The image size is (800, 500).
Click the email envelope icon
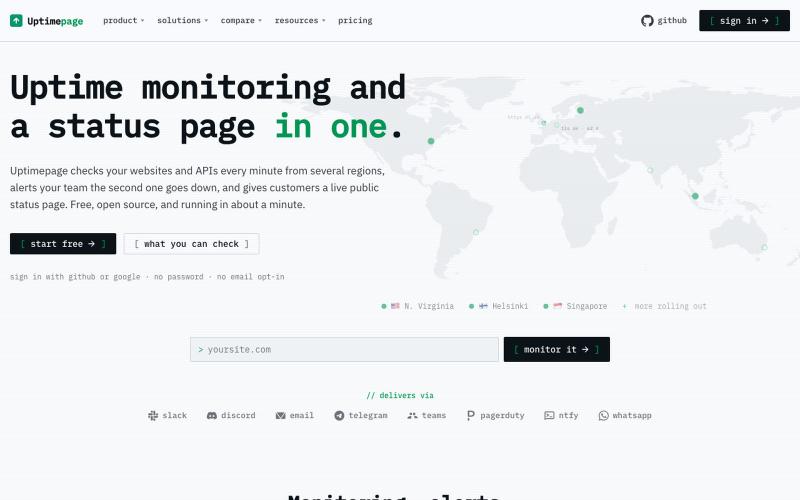click(x=280, y=415)
